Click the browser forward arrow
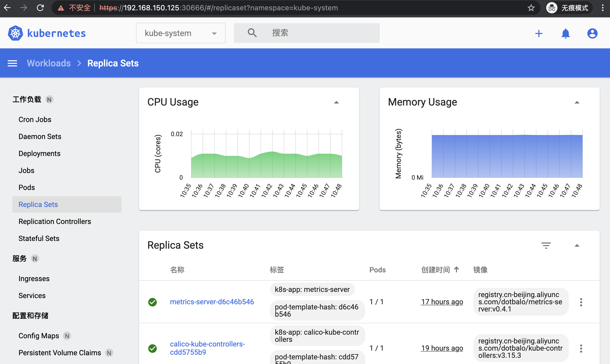 23,8
